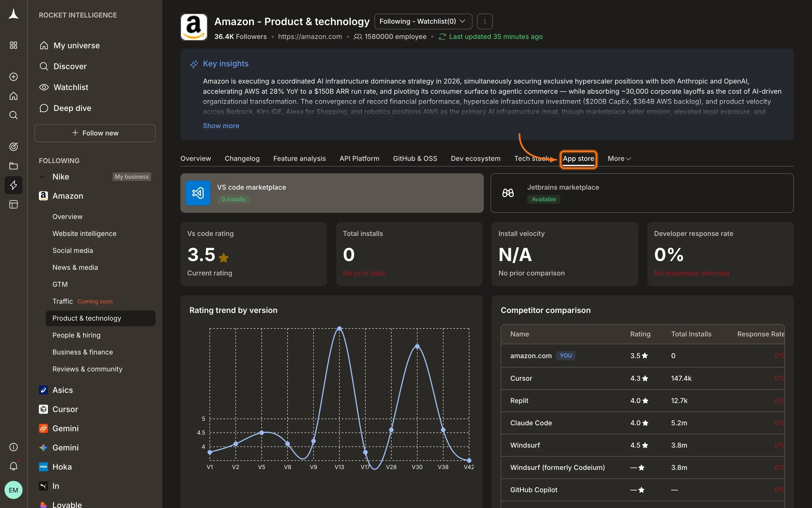Click the layout panel icon in the left rail
Viewport: 812px width, 508px height.
click(x=14, y=204)
